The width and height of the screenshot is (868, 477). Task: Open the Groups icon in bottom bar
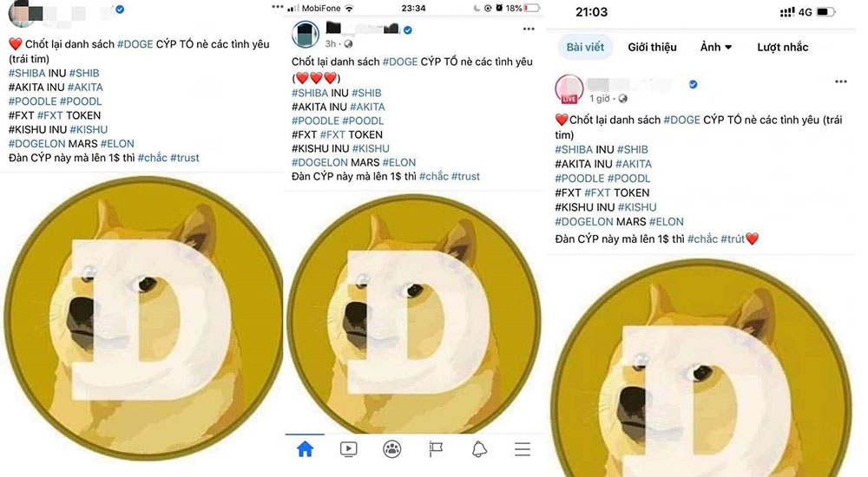392,448
